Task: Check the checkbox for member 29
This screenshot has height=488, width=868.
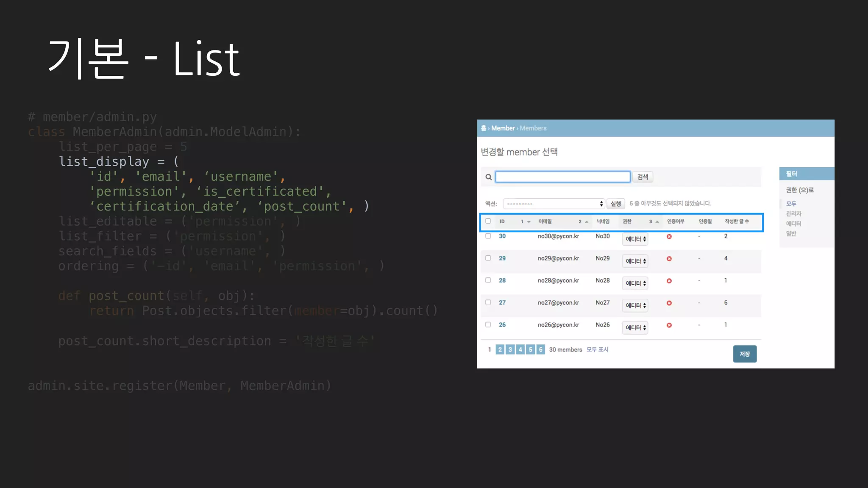Action: click(488, 258)
